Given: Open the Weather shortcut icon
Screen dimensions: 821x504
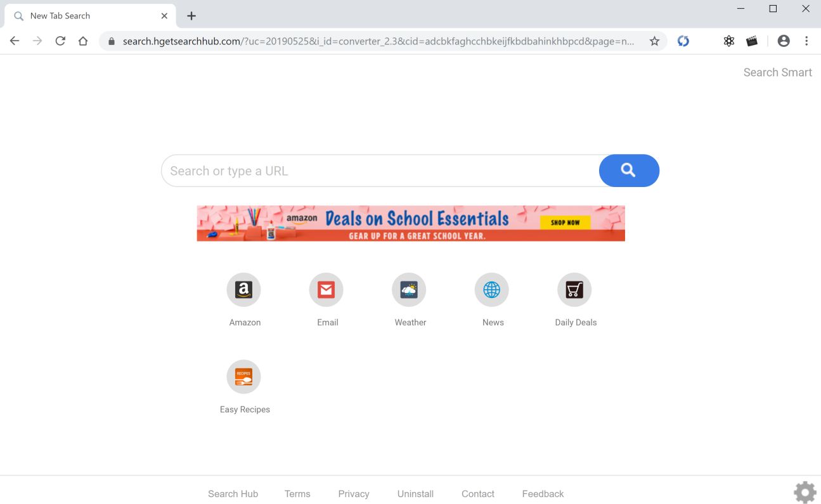Looking at the screenshot, I should coord(409,290).
